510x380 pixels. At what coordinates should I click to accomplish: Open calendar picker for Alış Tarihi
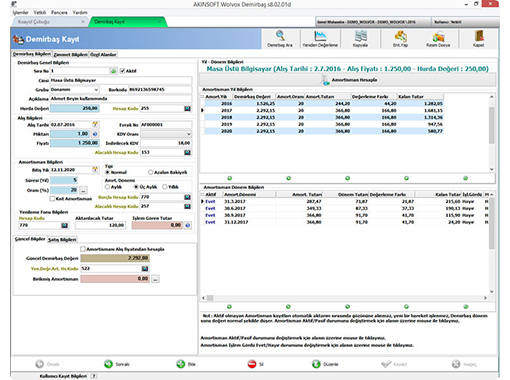coord(95,125)
